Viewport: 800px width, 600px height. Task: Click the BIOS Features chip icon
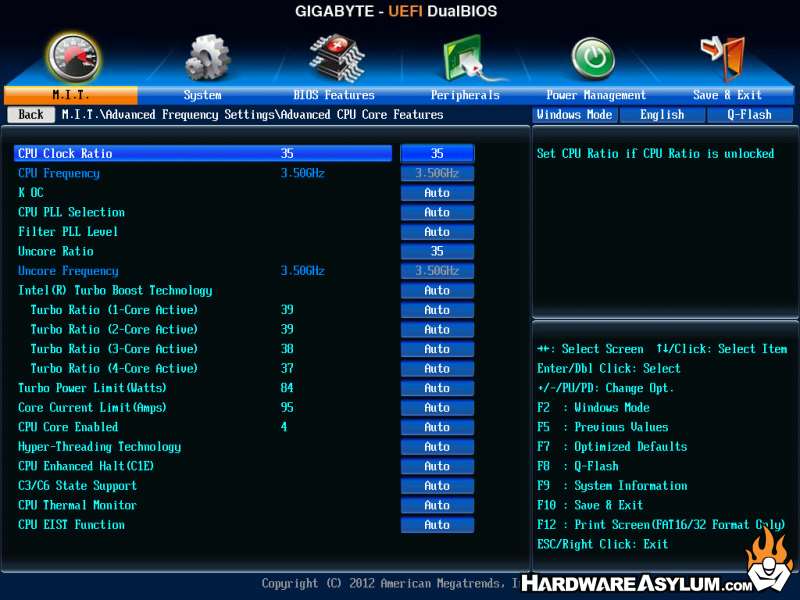click(x=337, y=57)
